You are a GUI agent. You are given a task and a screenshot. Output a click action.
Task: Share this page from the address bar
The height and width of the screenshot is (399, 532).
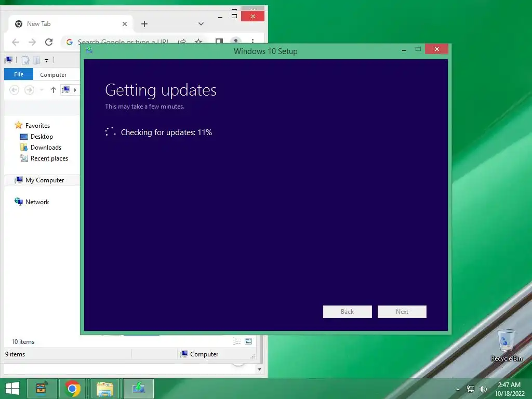coord(182,42)
